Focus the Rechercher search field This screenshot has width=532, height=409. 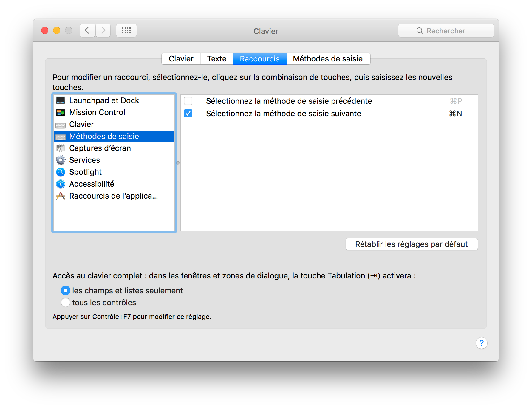(x=446, y=30)
